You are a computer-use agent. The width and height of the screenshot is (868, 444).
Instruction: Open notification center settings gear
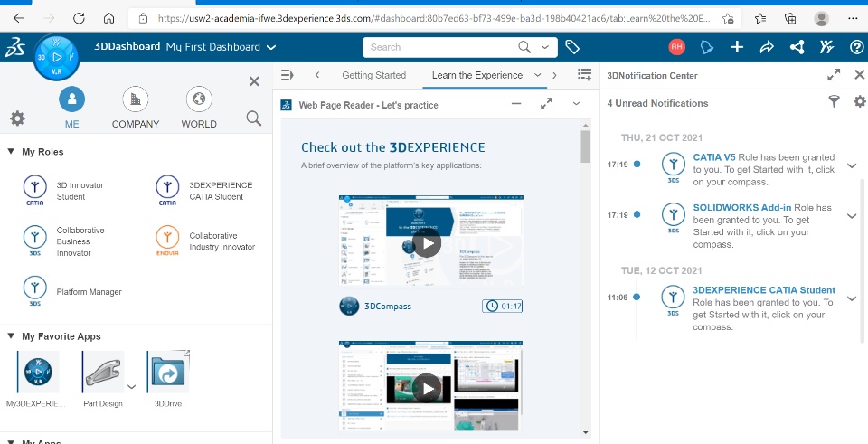pos(859,101)
